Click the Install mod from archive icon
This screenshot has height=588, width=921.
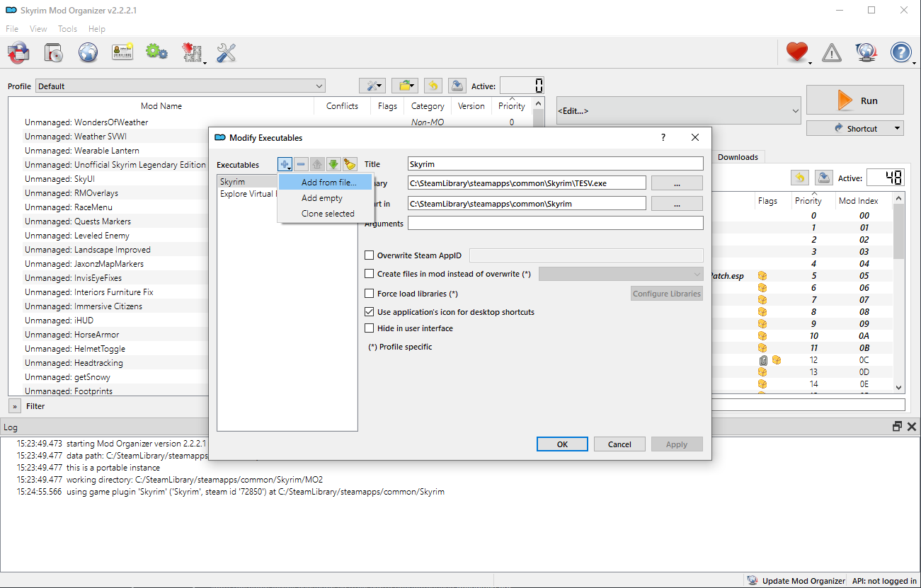[54, 52]
